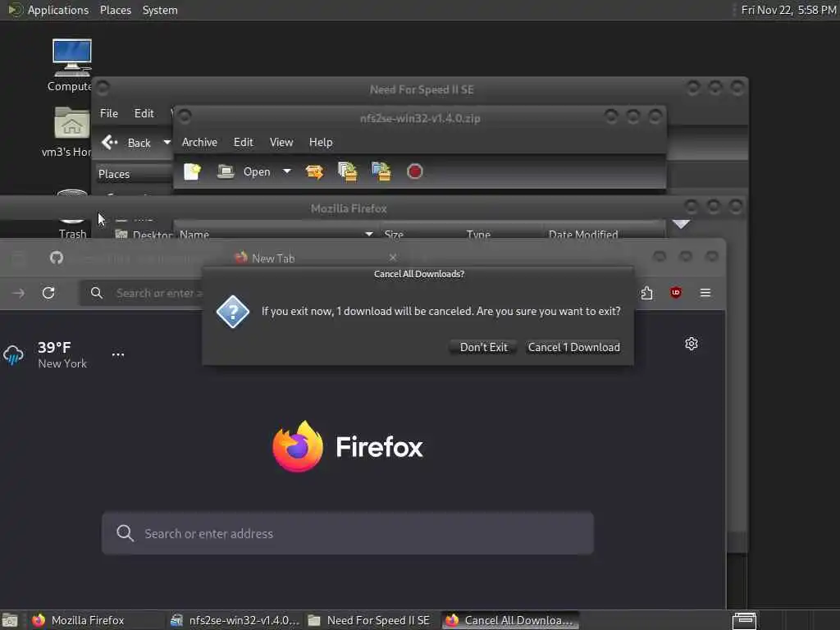Click the large Firefox logo

tap(297, 446)
